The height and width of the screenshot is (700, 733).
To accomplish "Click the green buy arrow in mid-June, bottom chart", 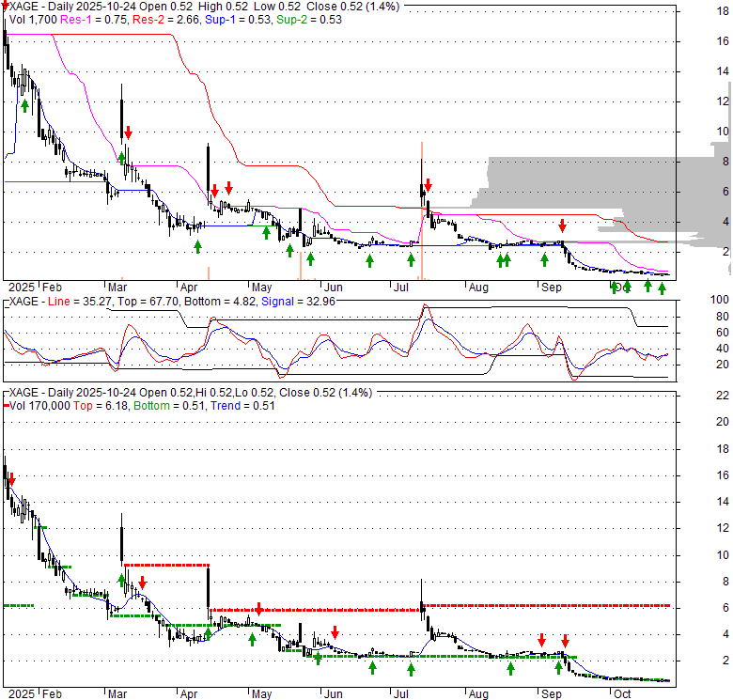I will pyautogui.click(x=372, y=668).
